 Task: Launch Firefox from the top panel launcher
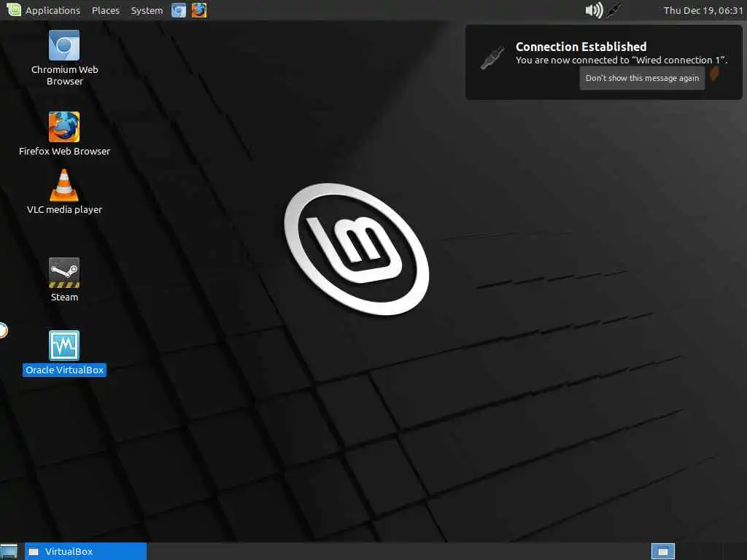(x=199, y=10)
